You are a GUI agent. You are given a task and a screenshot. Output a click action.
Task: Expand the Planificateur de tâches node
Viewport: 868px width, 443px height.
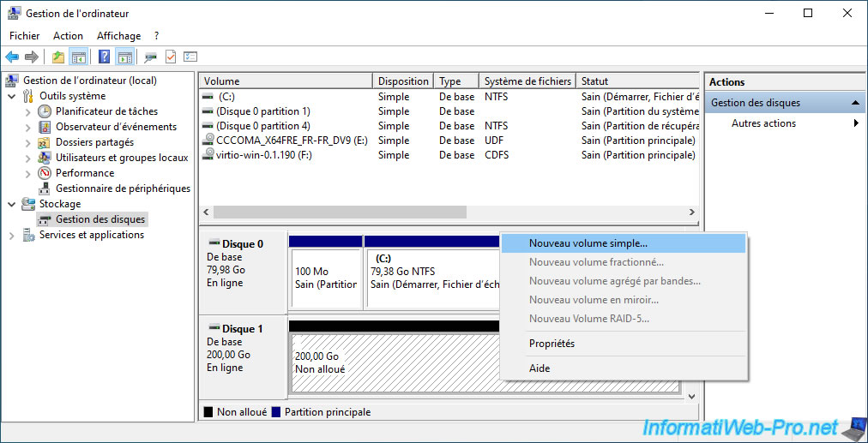(x=29, y=111)
